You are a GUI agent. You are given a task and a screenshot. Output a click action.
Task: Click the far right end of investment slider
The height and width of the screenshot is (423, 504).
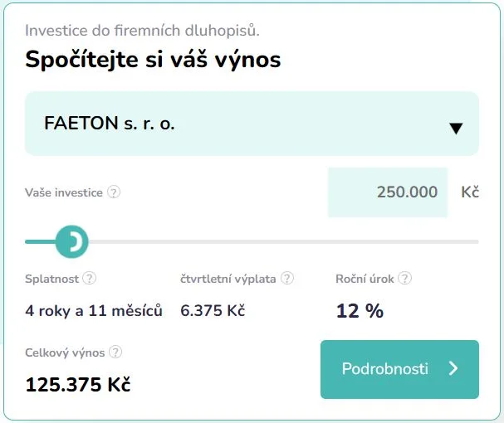click(477, 241)
